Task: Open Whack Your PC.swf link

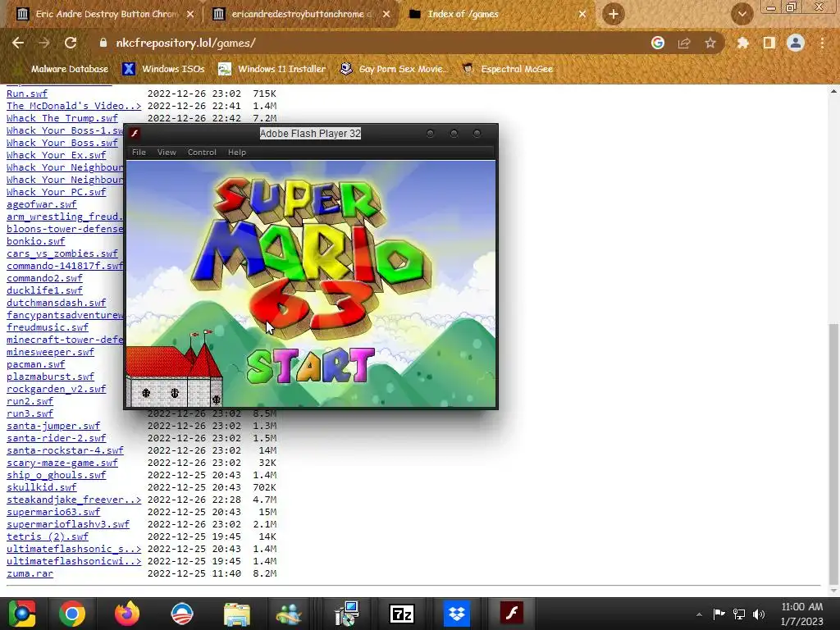Action: tap(57, 192)
